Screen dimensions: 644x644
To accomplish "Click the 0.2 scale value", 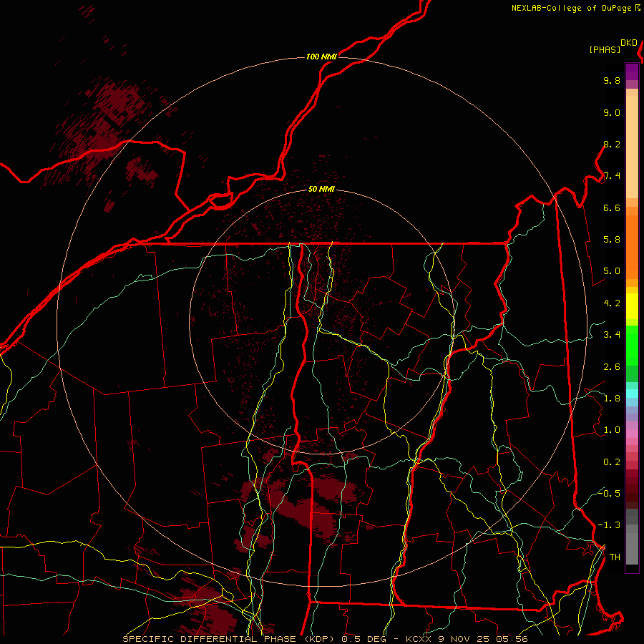I will (x=612, y=462).
